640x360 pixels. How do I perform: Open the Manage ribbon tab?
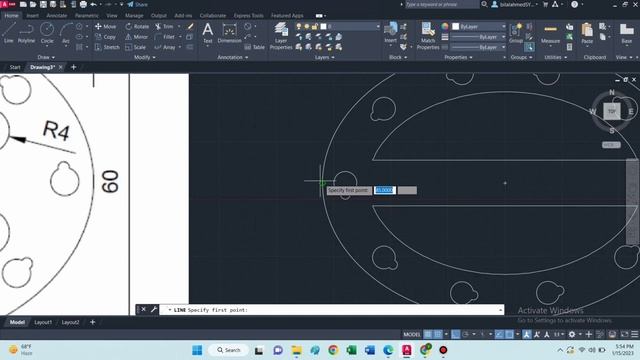[x=134, y=16]
